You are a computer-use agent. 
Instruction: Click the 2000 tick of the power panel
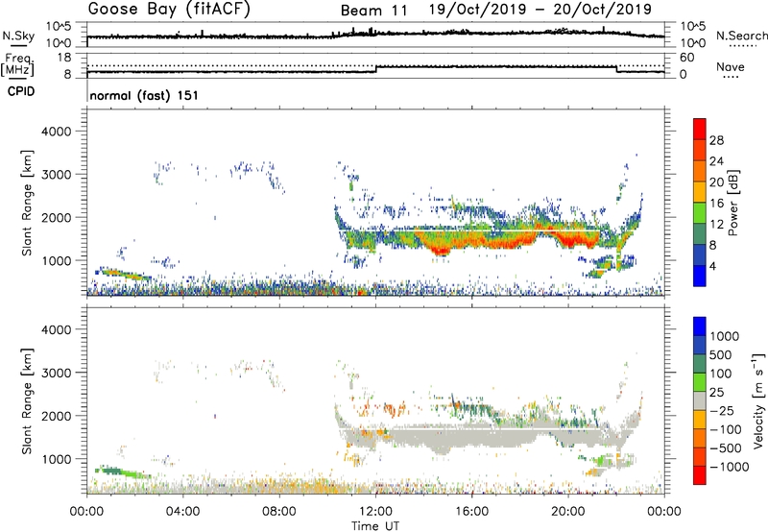click(x=57, y=217)
